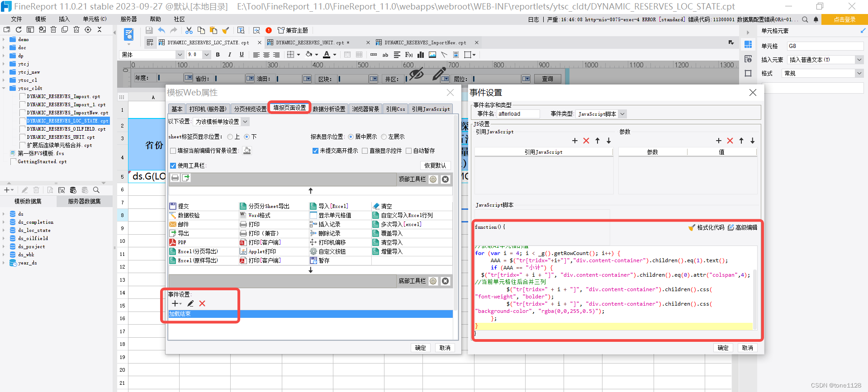This screenshot has height=392, width=868.
Task: Enable 直接显示控件 checkbox
Action: point(365,151)
